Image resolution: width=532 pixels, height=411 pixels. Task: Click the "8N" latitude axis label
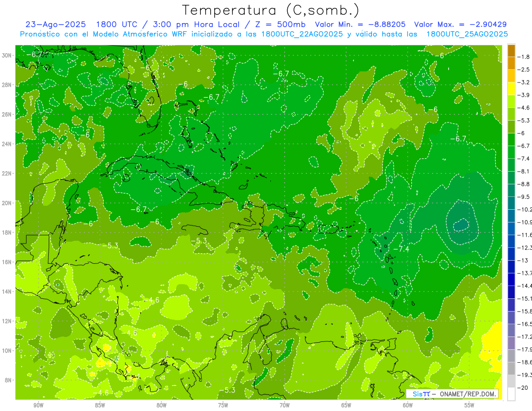coord(8,380)
